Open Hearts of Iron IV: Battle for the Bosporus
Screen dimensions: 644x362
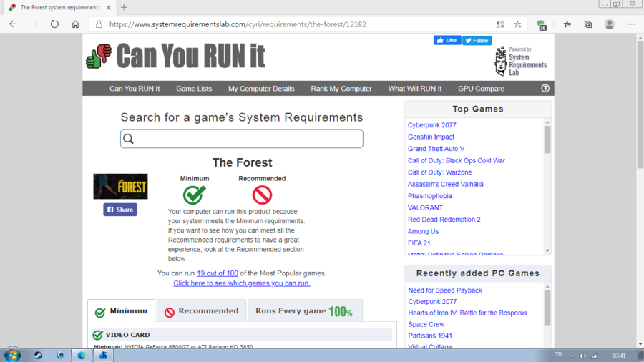467,313
